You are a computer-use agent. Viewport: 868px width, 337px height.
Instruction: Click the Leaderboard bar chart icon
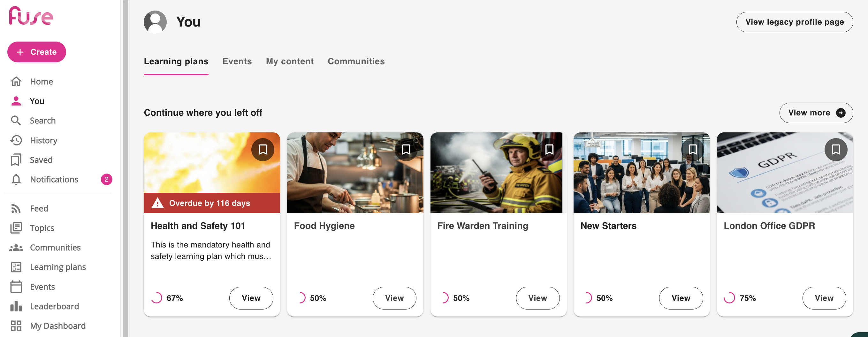(16, 306)
